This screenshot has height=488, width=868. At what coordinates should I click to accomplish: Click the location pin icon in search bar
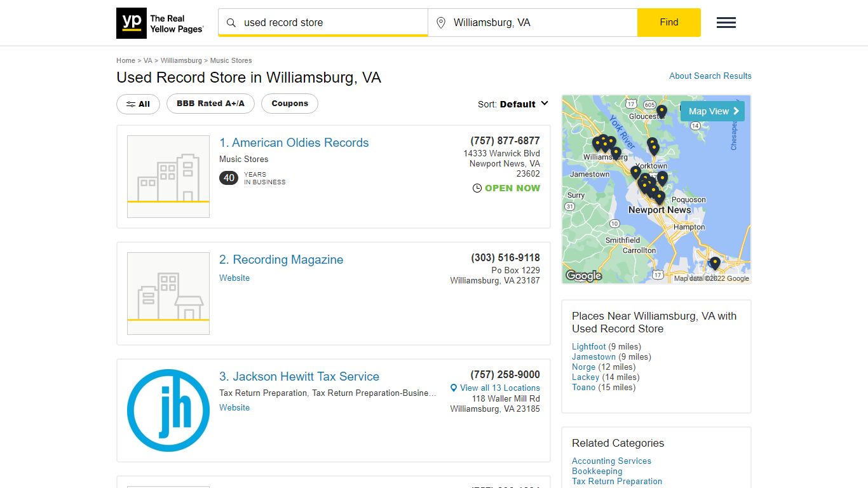(441, 23)
